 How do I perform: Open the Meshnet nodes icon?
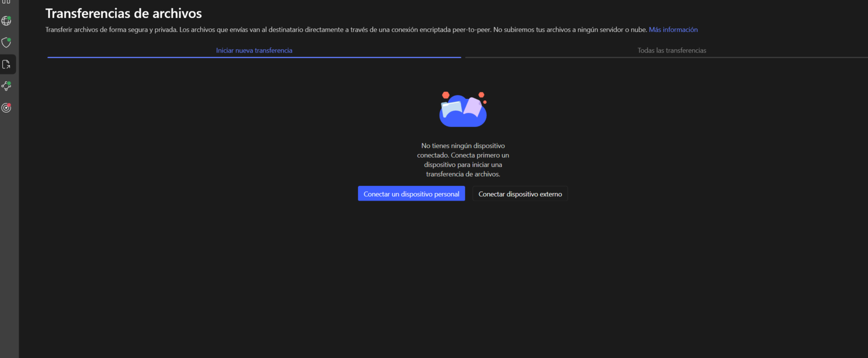click(x=6, y=86)
